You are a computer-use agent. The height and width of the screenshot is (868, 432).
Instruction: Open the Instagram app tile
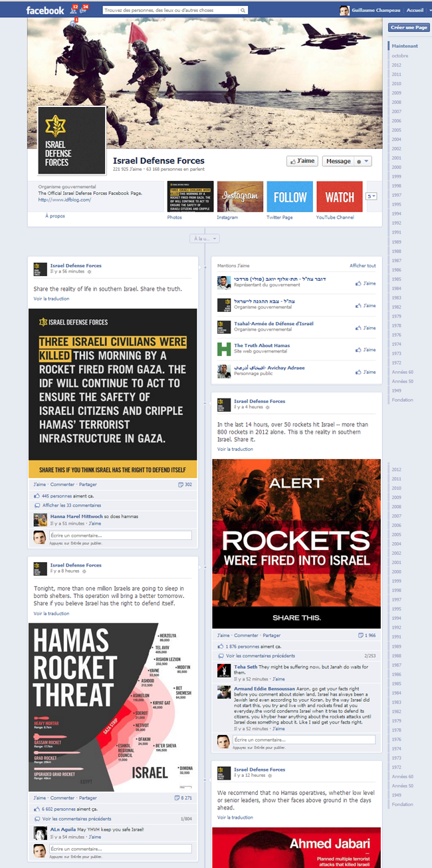click(240, 196)
